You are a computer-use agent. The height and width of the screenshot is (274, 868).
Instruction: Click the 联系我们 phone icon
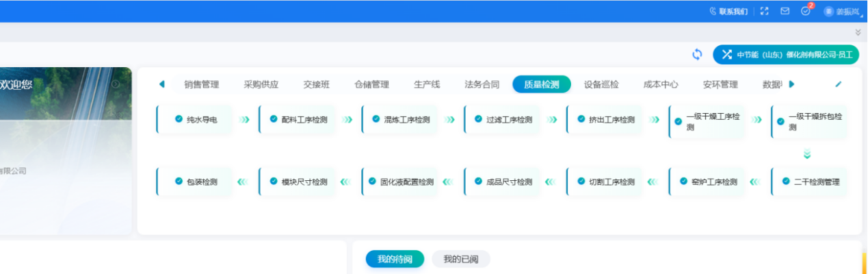click(713, 12)
